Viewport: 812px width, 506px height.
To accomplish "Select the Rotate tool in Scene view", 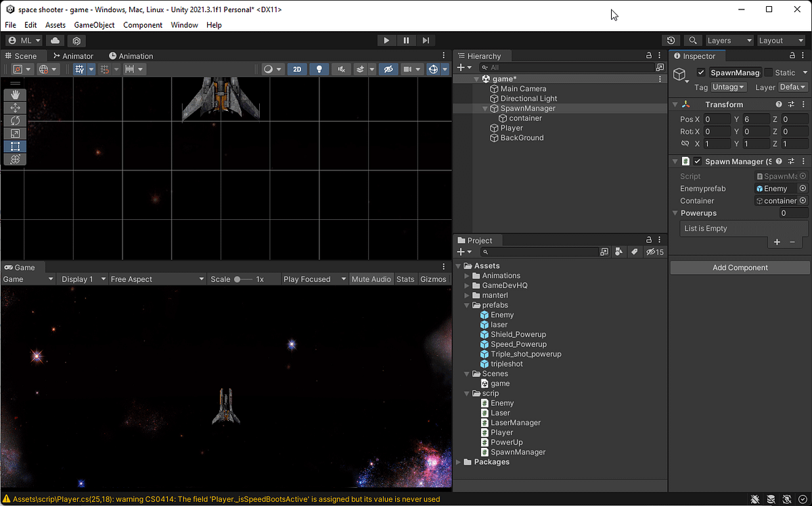I will [x=15, y=120].
